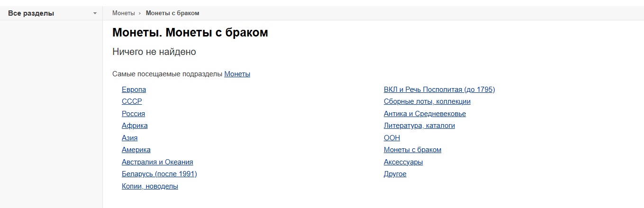The height and width of the screenshot is (208, 644).
Task: Select the Россия subsection link
Action: tap(133, 114)
